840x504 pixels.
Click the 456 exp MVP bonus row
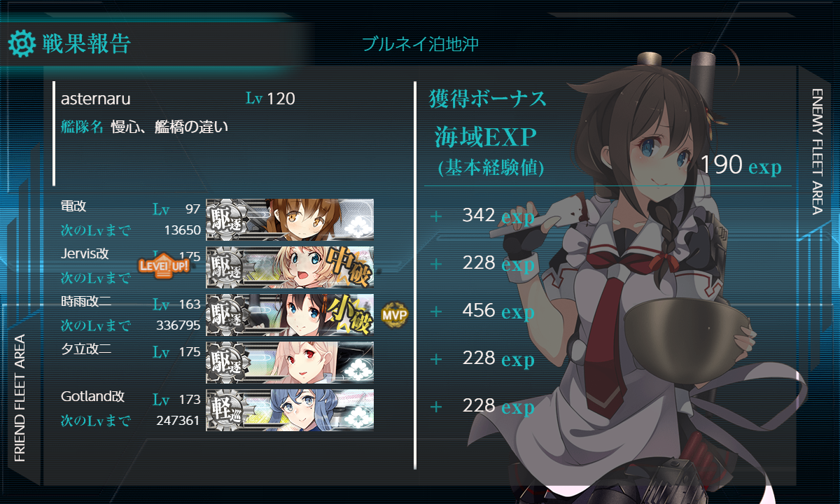[x=498, y=311]
